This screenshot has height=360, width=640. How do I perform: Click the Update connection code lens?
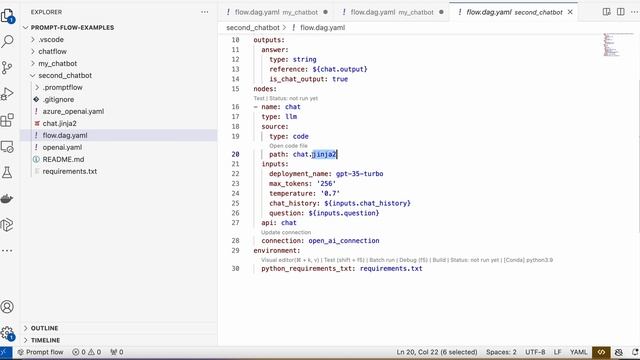click(286, 232)
